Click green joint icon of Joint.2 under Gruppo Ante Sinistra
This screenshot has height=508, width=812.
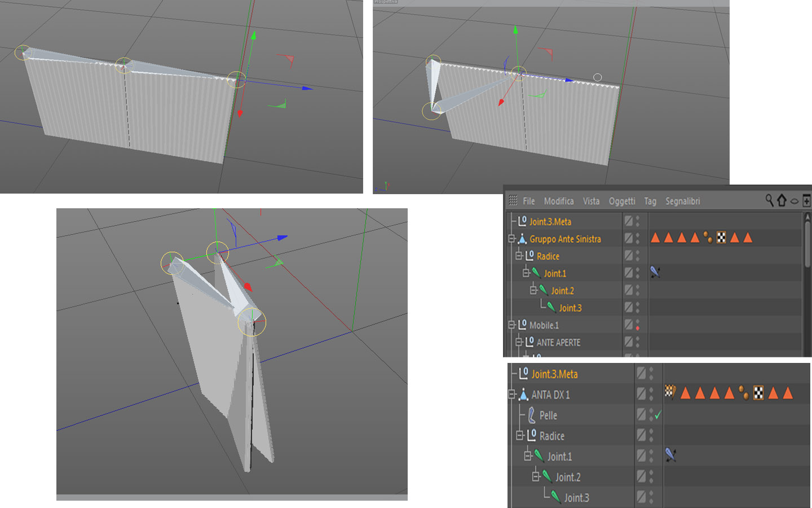pos(544,290)
